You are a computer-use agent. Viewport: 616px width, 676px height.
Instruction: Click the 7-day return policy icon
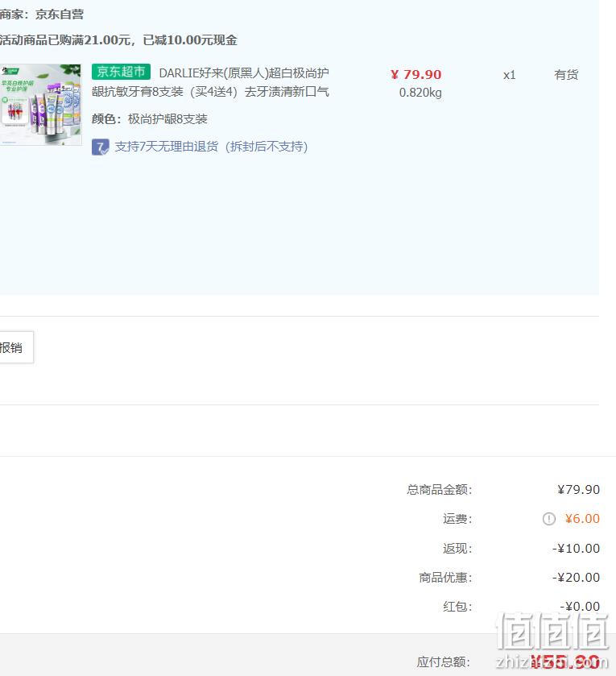coord(100,147)
